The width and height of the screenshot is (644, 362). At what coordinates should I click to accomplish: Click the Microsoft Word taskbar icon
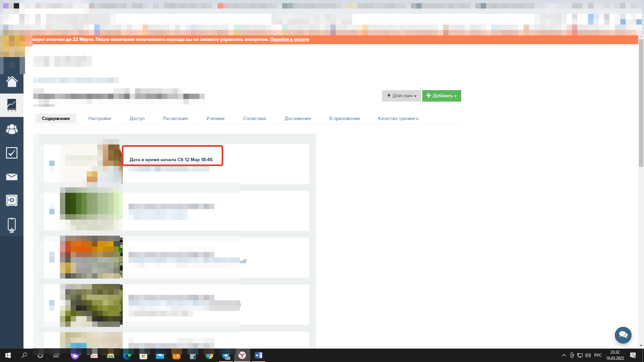pyautogui.click(x=258, y=355)
